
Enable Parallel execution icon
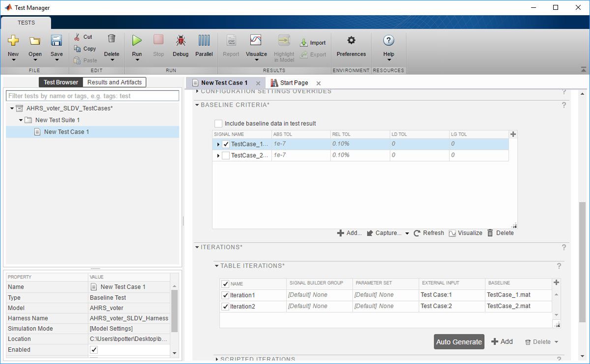pyautogui.click(x=204, y=41)
